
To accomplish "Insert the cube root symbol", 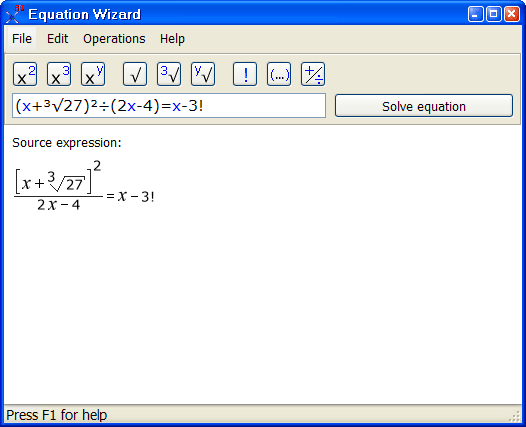I will click(x=169, y=74).
